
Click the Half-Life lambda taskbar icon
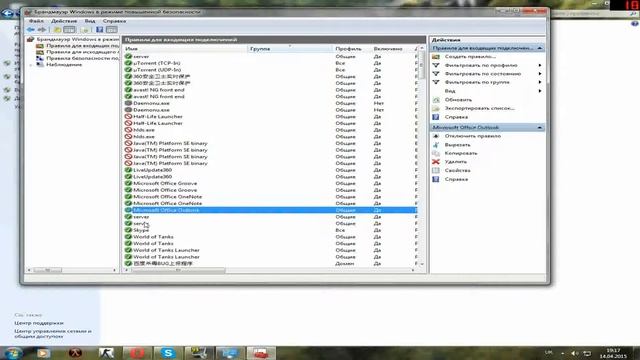[x=75, y=353]
